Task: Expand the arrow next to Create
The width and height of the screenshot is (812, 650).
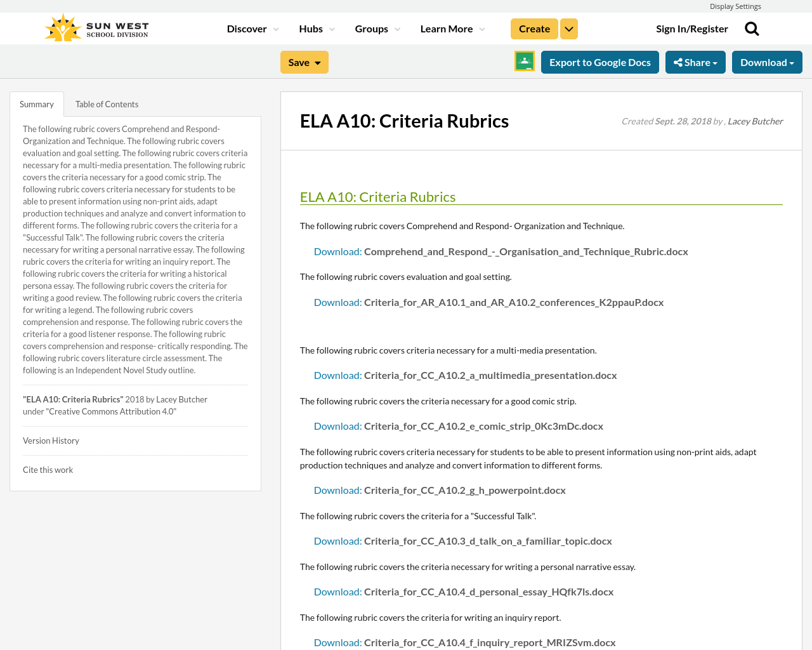Action: pyautogui.click(x=569, y=29)
